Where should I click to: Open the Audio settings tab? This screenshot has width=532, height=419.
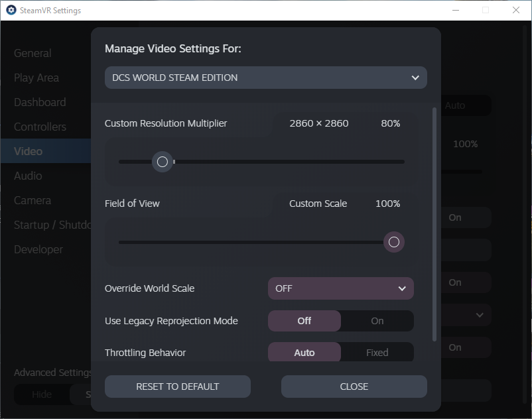[28, 176]
